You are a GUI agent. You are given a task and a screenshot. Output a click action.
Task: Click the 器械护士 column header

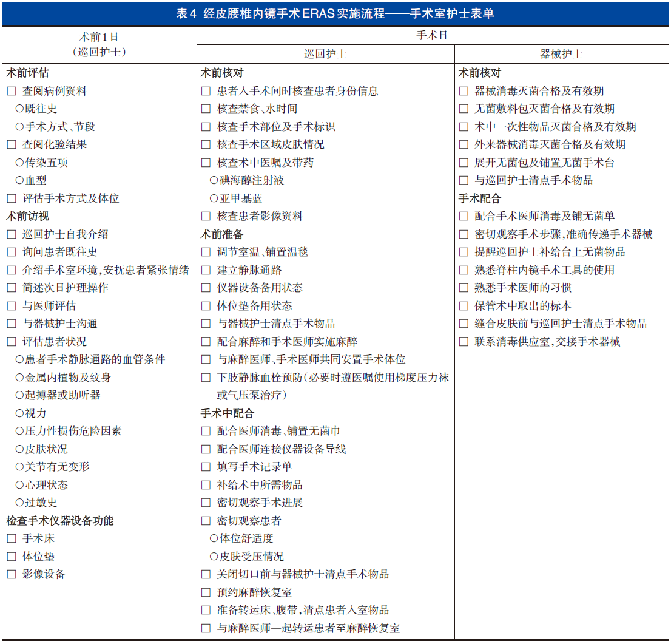tap(561, 54)
